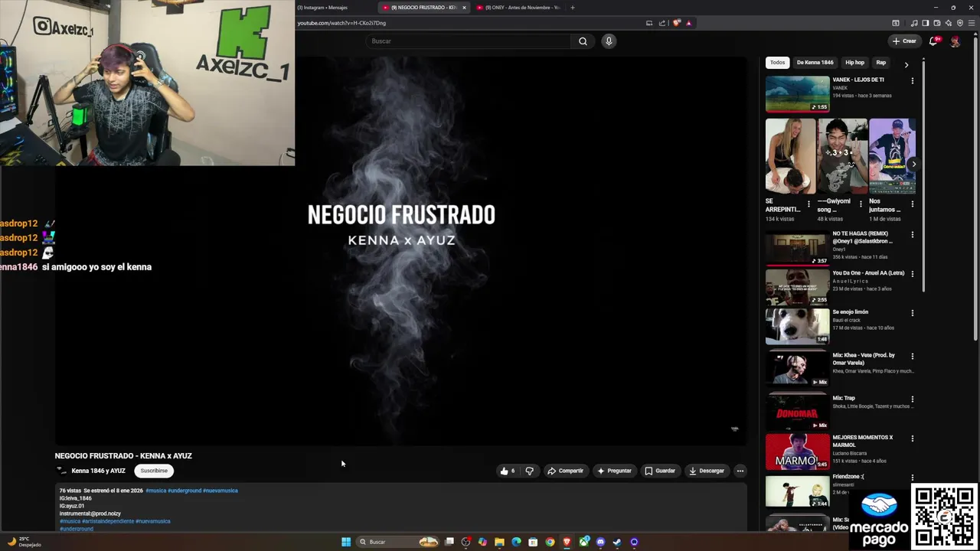Open File Explorer from the taskbar
This screenshot has width=980, height=551.
tap(499, 542)
